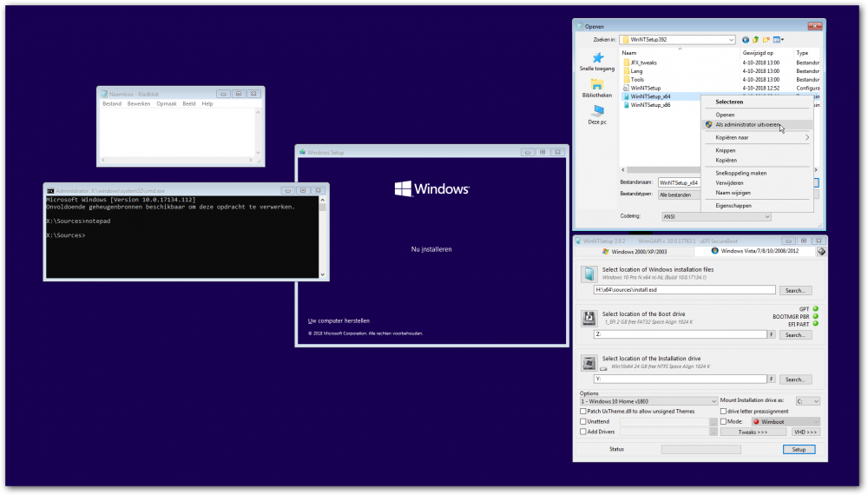Select the Deze pc computer icon
The image size is (868, 495).
click(597, 111)
